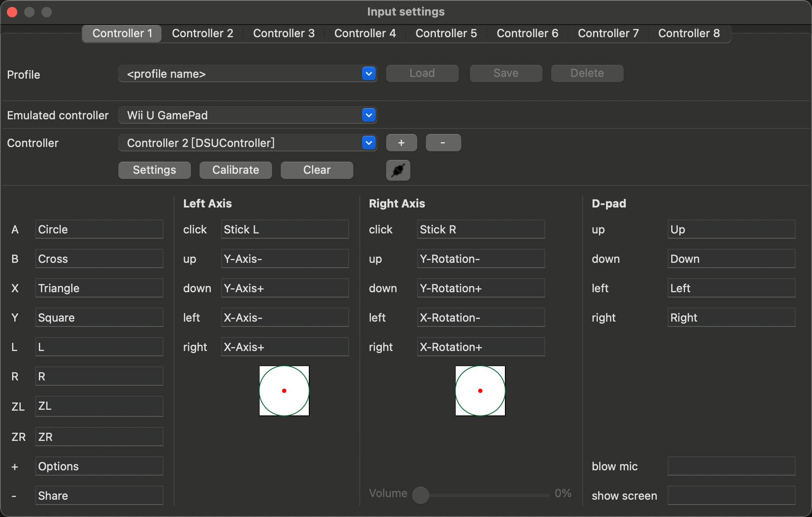Click the show screen mapping field
812x517 pixels.
tap(731, 495)
